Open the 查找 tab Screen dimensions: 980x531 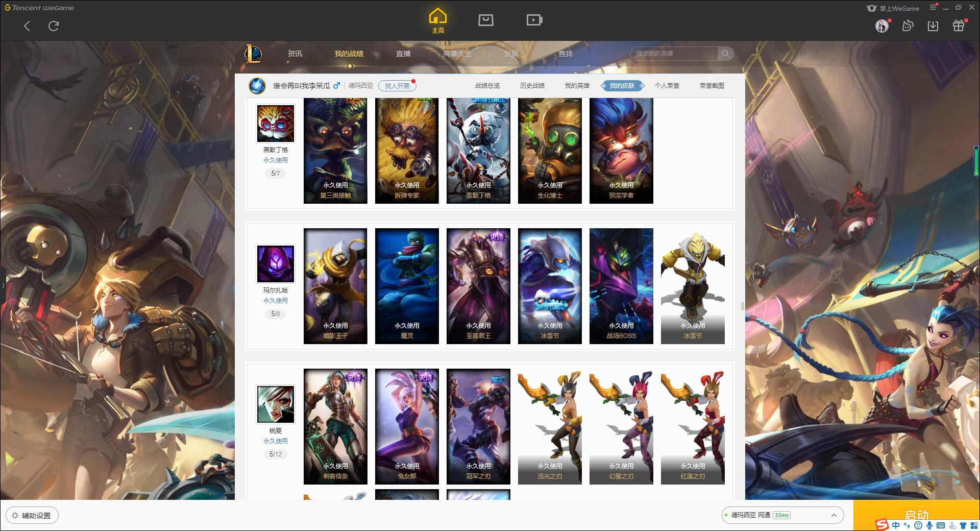click(x=566, y=54)
